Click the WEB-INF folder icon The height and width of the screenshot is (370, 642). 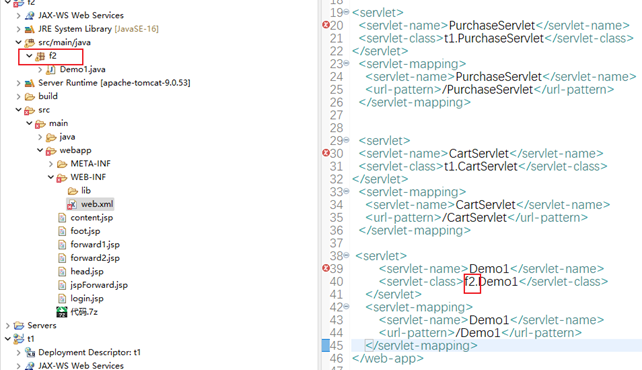coord(62,178)
